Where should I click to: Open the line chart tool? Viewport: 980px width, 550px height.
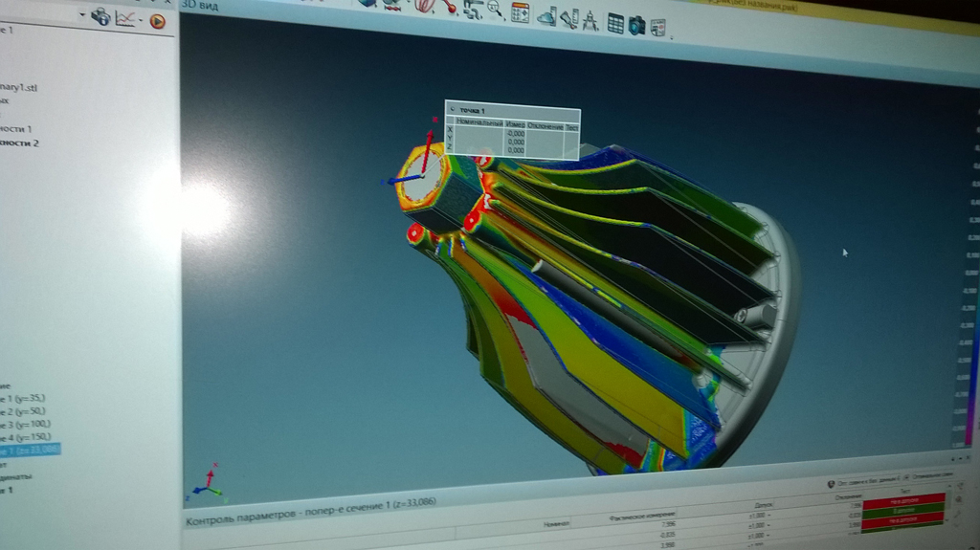[x=124, y=18]
